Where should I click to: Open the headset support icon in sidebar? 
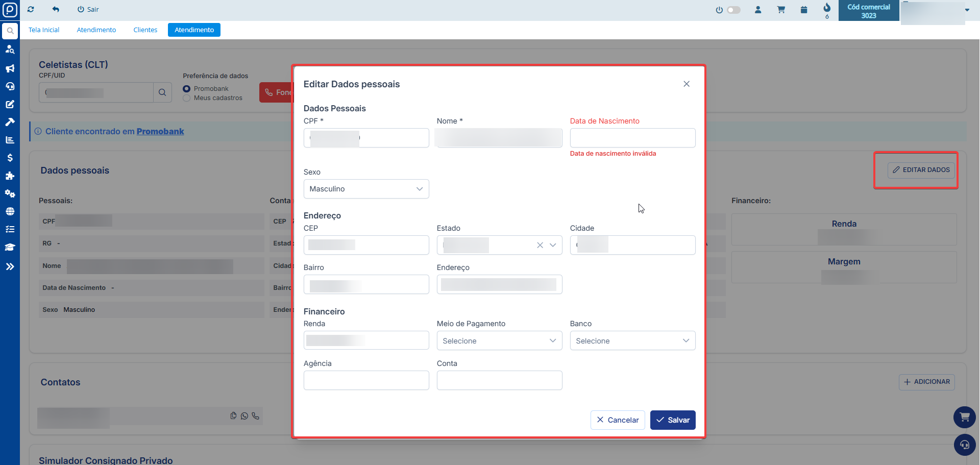click(x=10, y=86)
